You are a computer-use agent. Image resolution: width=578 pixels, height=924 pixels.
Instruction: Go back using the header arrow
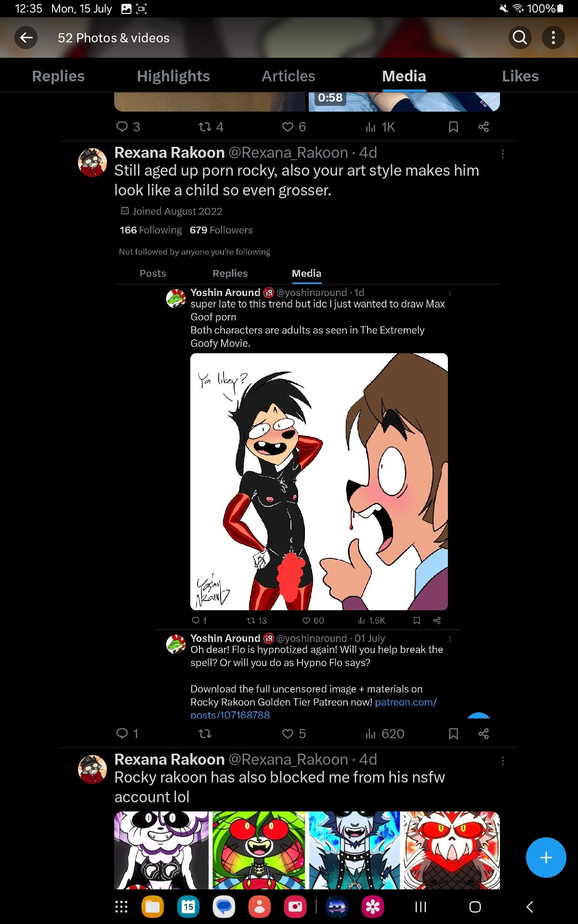pos(26,38)
